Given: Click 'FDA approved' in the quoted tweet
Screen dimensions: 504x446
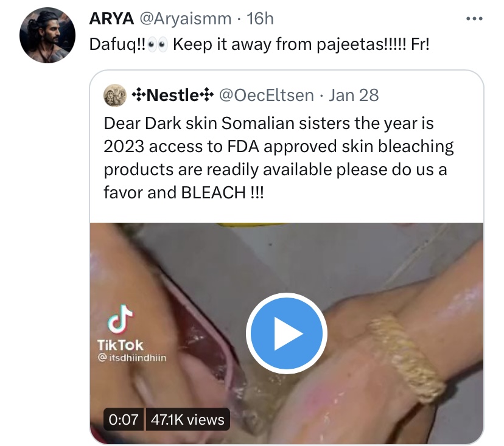Looking at the screenshot, I should pos(282,147).
